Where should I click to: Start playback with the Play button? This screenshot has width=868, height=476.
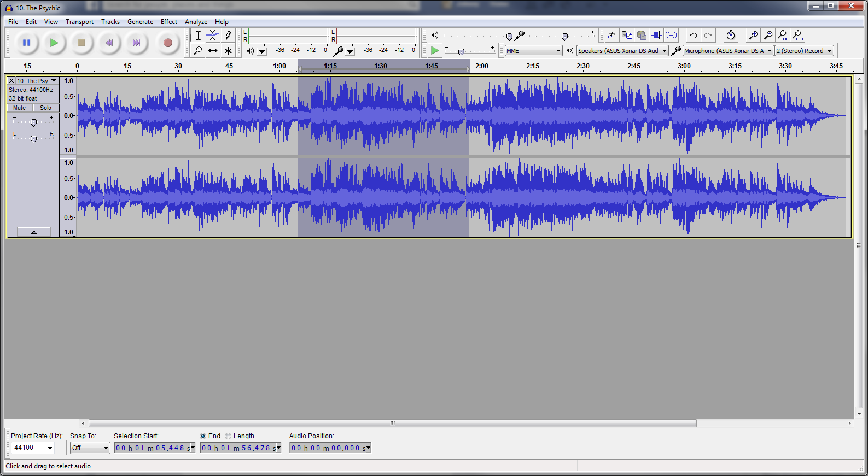(x=54, y=43)
